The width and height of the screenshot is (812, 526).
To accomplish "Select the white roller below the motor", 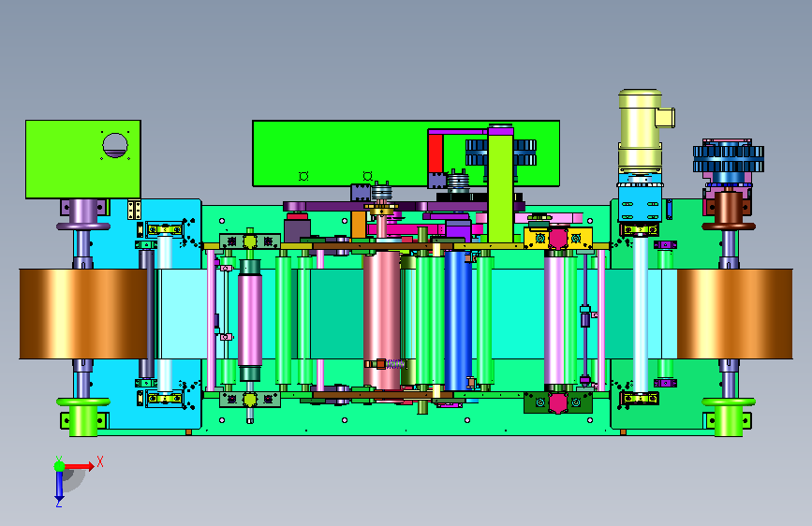I will tap(641, 314).
